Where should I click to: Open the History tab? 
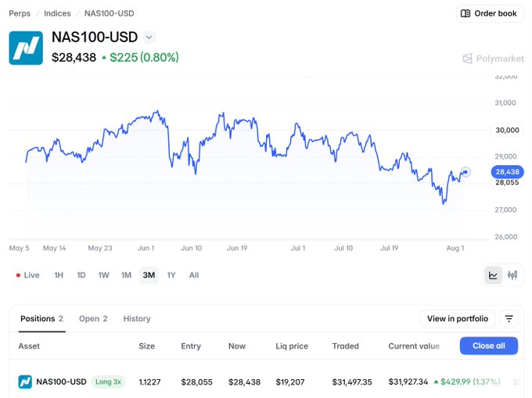pyautogui.click(x=137, y=319)
